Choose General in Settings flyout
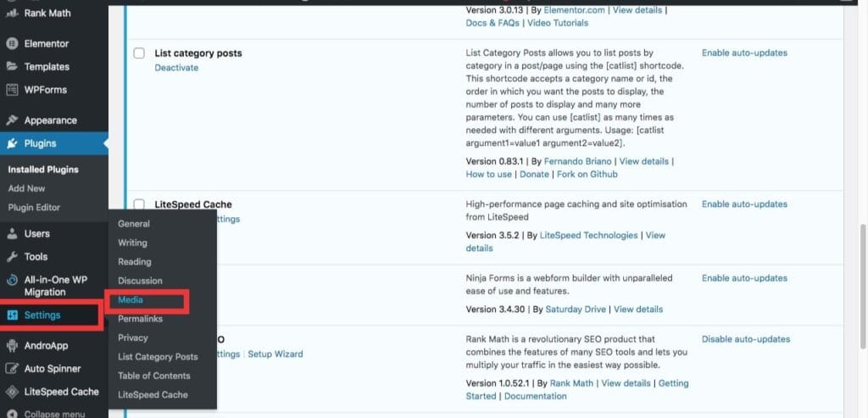Screen dimensions: 868x418 click(x=134, y=224)
